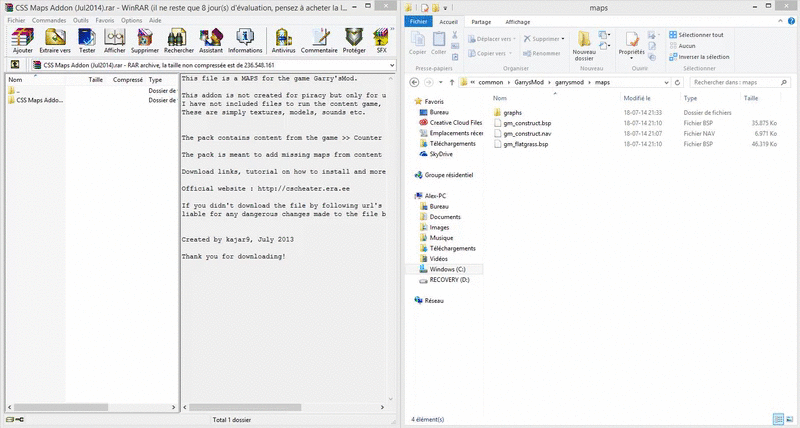Click WinRAR up-one-level icon beside address bar
This screenshot has width=800, height=428.
coord(15,65)
